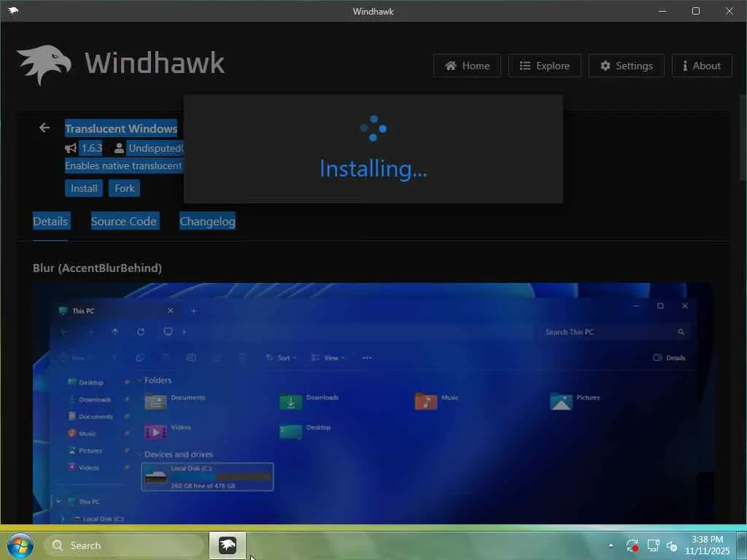Click the Windhawk taskbar button
This screenshot has height=560, width=747.
228,545
